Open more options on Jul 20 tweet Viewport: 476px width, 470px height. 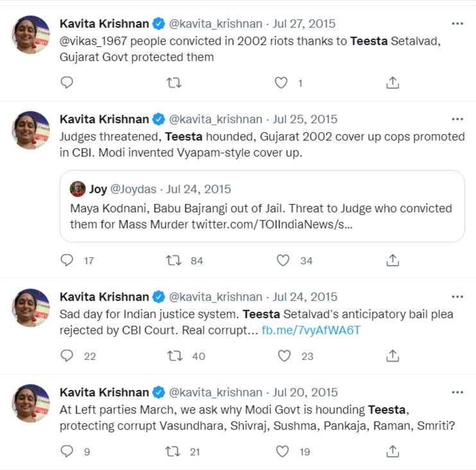[457, 392]
